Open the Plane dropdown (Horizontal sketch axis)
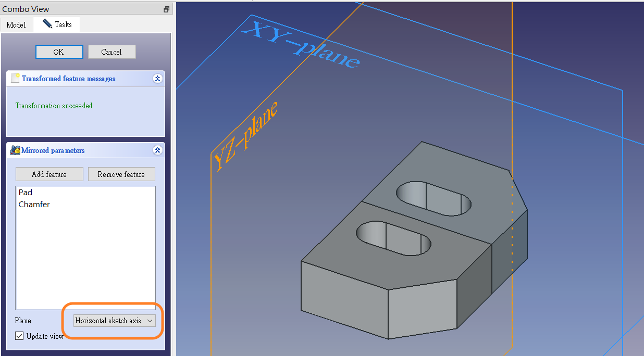Screen dimensions: 644x356 pos(115,321)
